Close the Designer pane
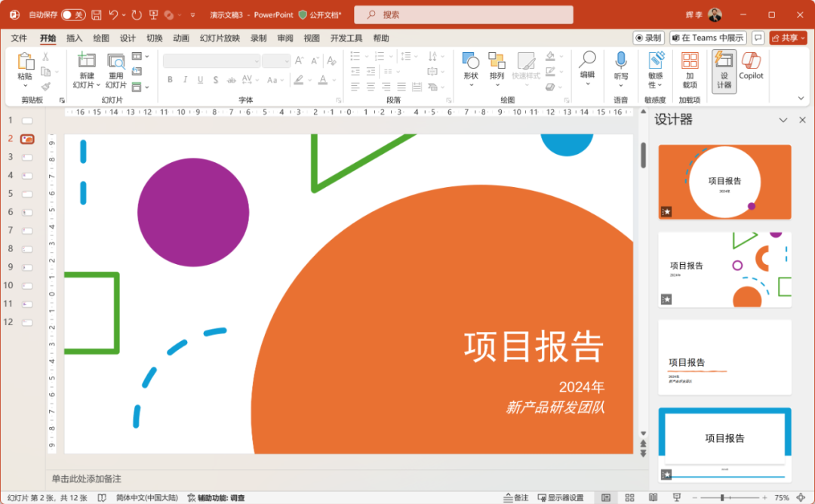The height and width of the screenshot is (504, 815). (x=802, y=120)
